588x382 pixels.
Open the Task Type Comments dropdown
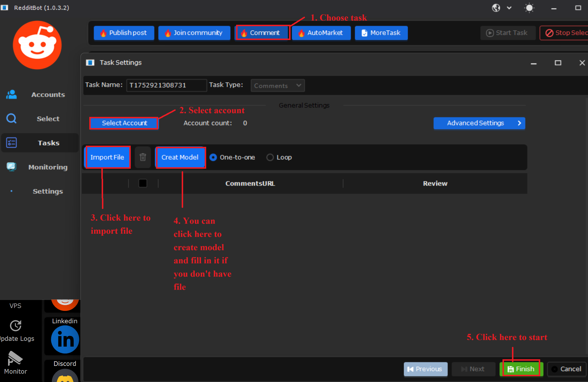pyautogui.click(x=278, y=85)
